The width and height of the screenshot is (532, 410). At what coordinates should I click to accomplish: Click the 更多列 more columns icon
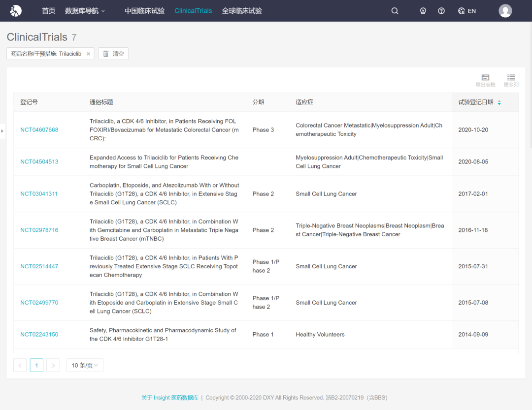511,81
